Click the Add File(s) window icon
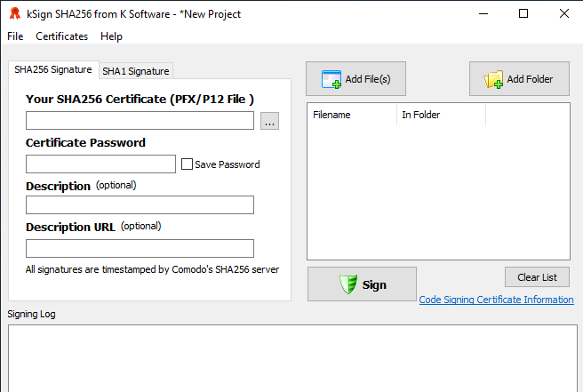 tap(331, 79)
